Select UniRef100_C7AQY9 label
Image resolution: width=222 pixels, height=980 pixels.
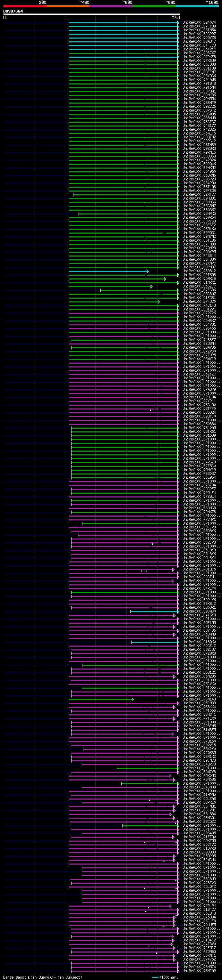199,390
